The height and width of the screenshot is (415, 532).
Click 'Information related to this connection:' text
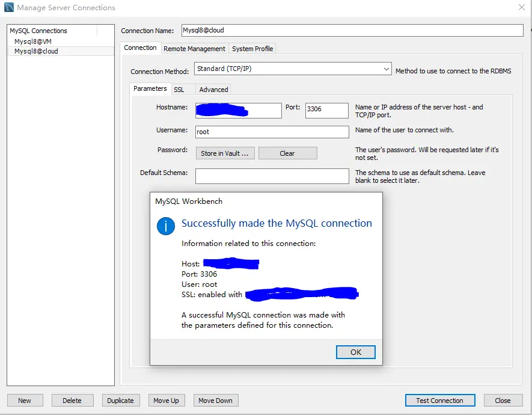248,244
